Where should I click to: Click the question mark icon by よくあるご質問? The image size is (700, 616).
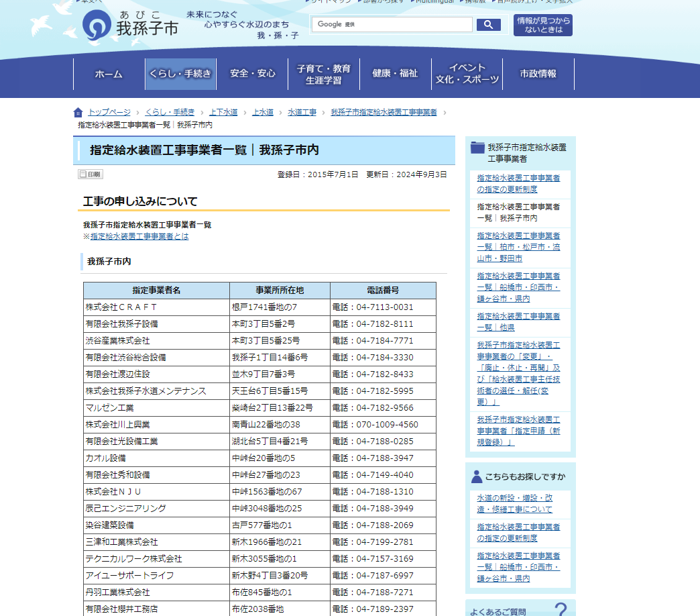point(561,609)
